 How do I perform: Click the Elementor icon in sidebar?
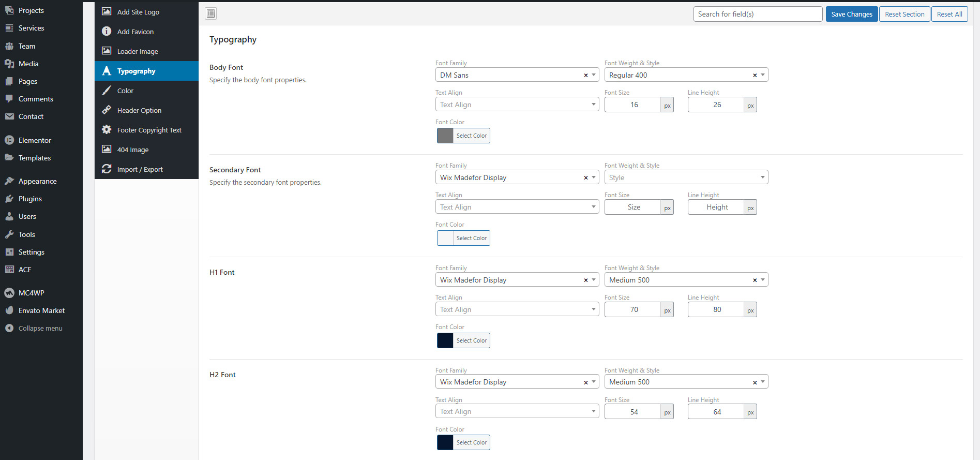[9, 140]
